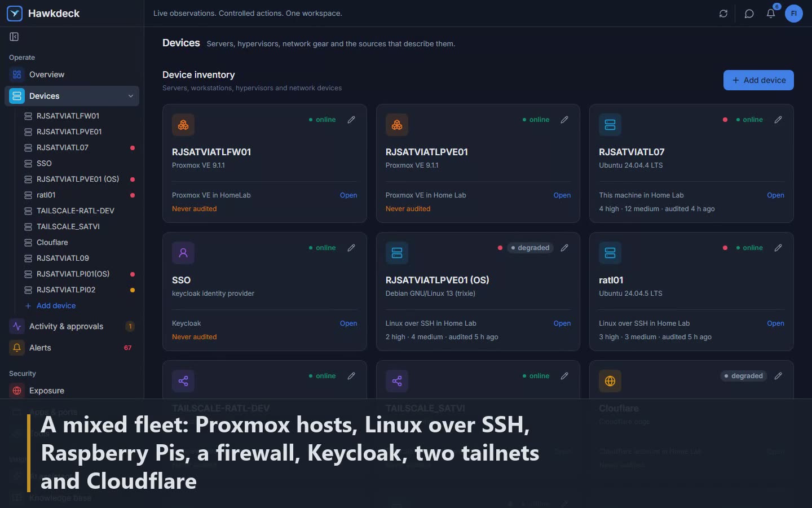Click server icon on RJSATVIATL07 card
This screenshot has width=812, height=508.
(610, 125)
